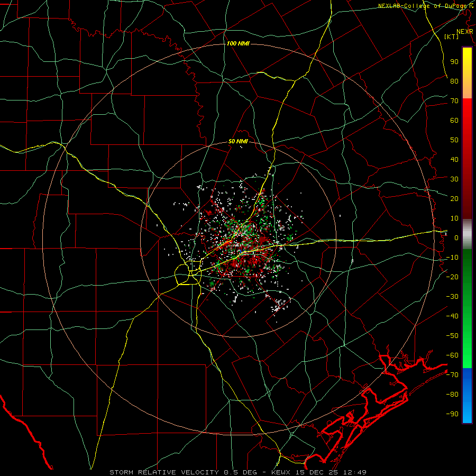
Task: Click the -50 value on velocity scale
Action: pos(452,335)
